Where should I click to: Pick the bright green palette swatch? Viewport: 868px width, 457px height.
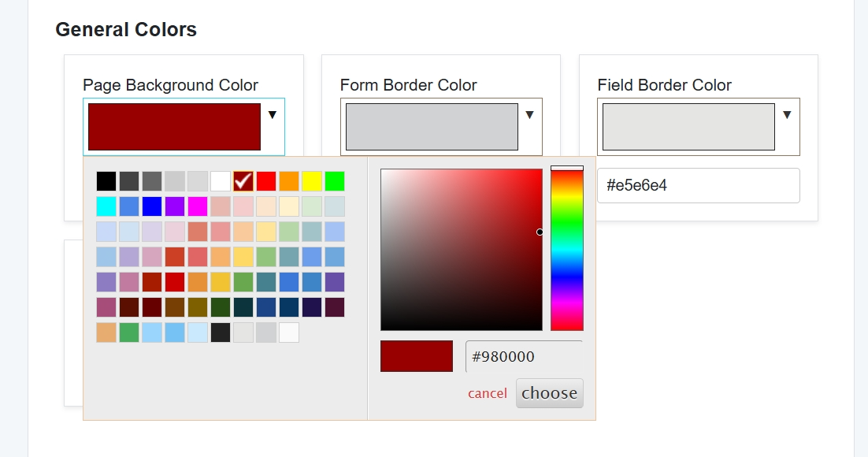pos(335,181)
